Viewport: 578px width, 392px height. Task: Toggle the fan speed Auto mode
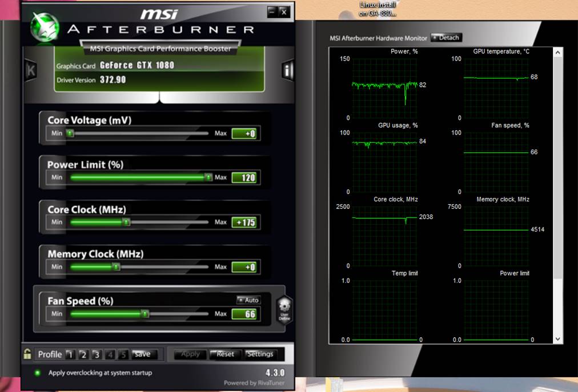248,300
